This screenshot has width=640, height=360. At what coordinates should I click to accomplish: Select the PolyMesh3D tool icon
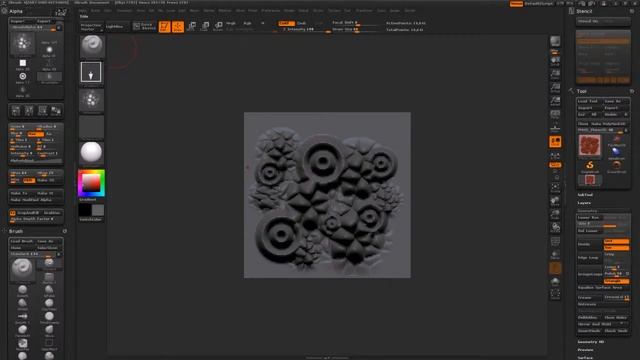point(616,141)
